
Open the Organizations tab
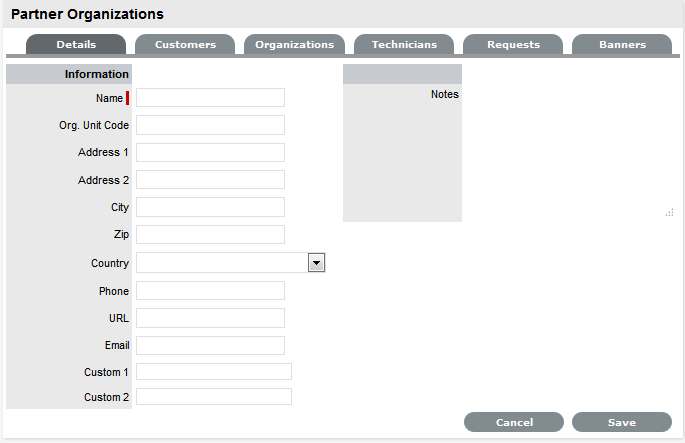click(294, 45)
